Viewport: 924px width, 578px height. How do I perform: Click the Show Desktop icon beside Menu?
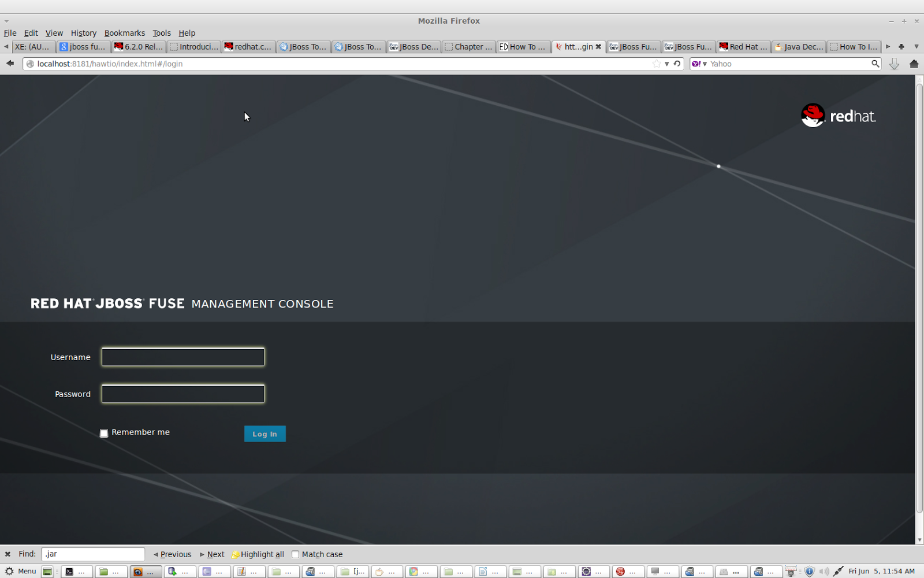[x=47, y=572]
